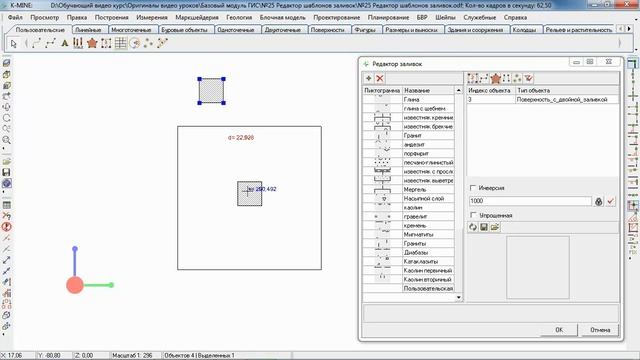
Task: Click the dotted rectangle tool icon
Action: (x=106, y=43)
